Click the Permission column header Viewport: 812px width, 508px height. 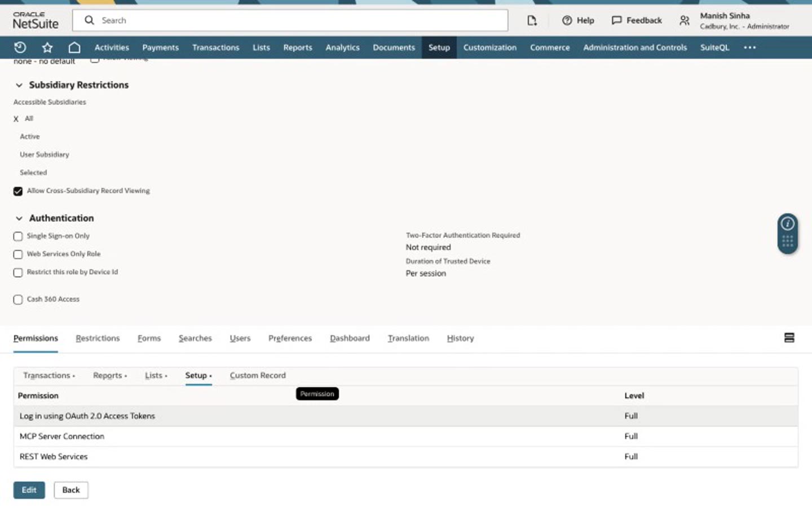point(38,396)
